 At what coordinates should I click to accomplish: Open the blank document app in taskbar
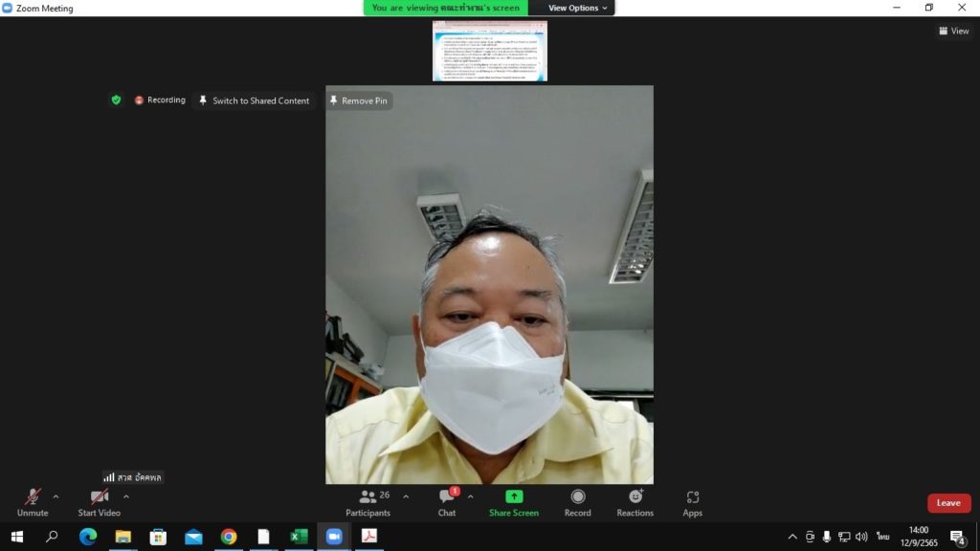click(264, 537)
